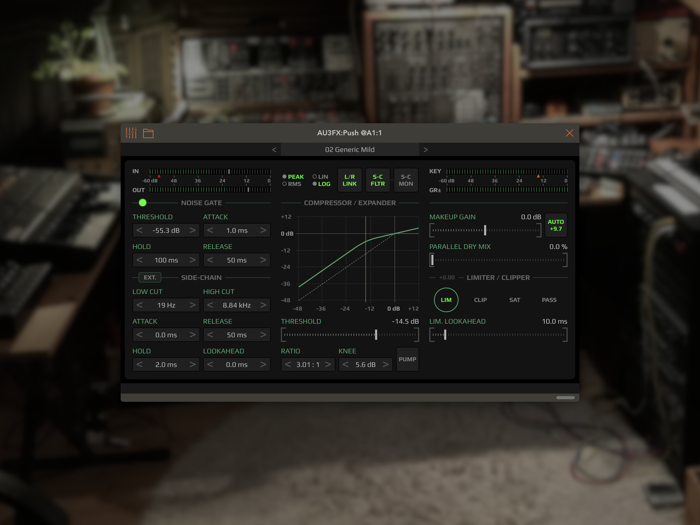Open preset name 02 Generic Mild
700x525 pixels.
point(350,150)
